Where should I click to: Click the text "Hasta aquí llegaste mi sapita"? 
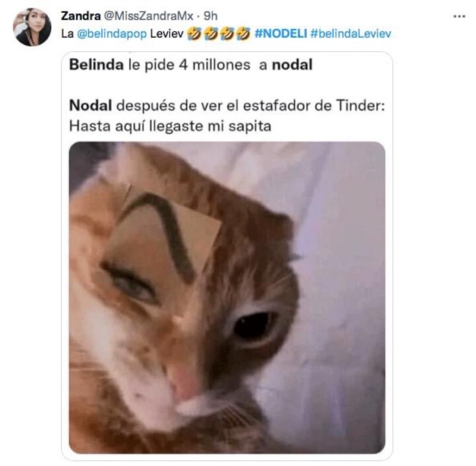tap(170, 126)
